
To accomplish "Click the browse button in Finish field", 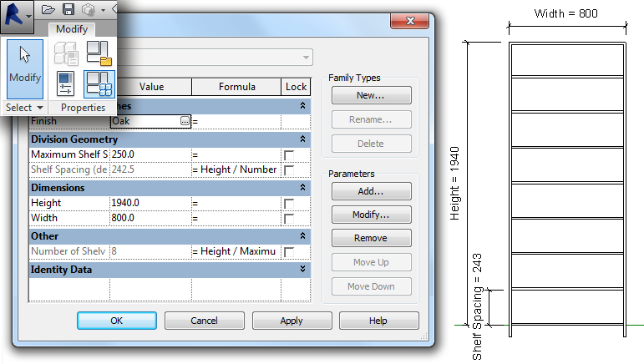I will [x=185, y=121].
